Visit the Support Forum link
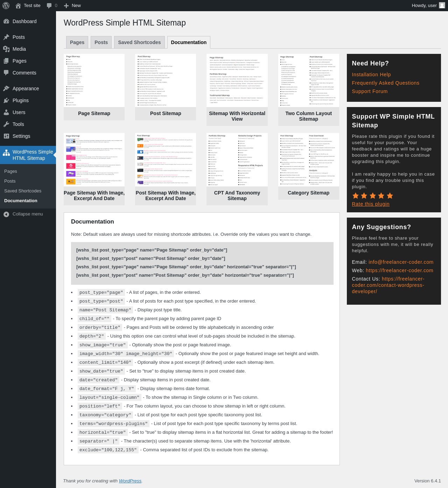 click(370, 91)
